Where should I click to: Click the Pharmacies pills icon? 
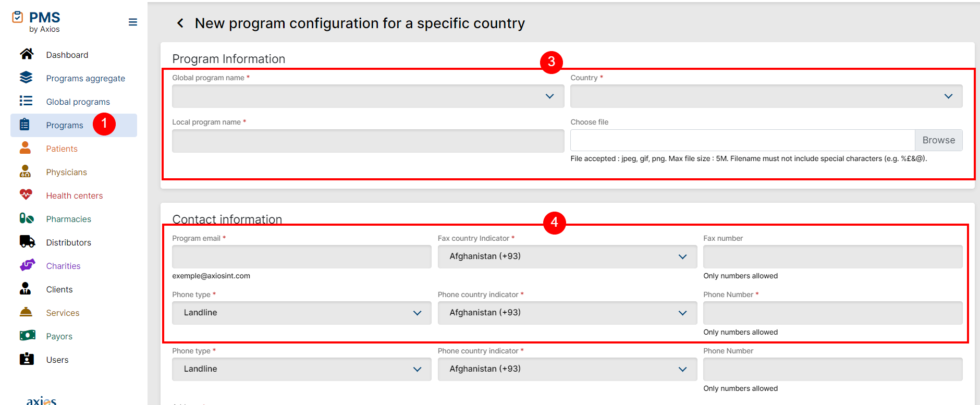tap(27, 218)
